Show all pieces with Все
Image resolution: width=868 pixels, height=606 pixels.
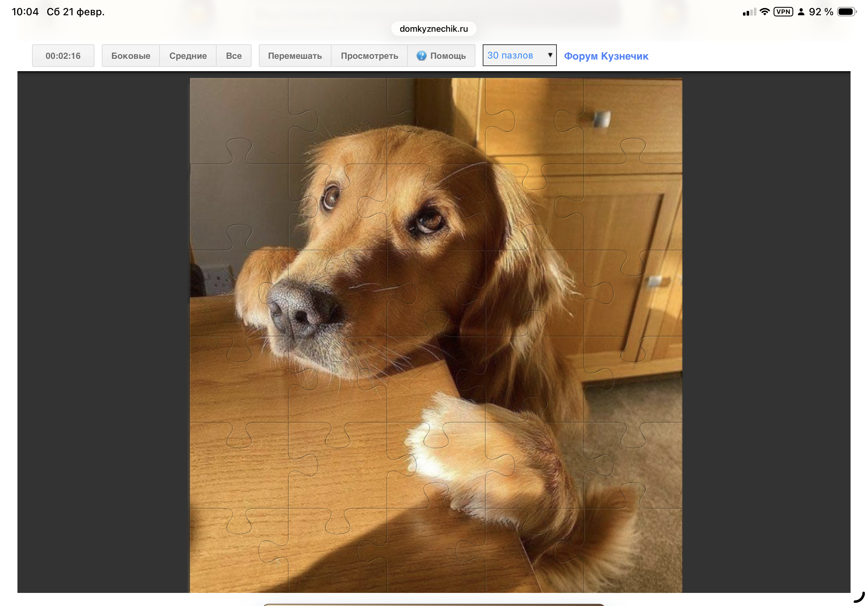(234, 56)
